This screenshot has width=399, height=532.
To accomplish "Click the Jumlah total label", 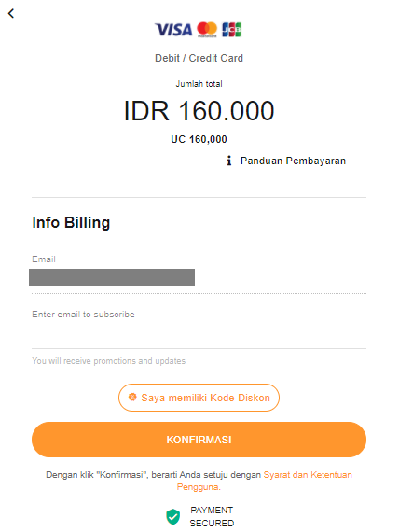I will (x=199, y=84).
